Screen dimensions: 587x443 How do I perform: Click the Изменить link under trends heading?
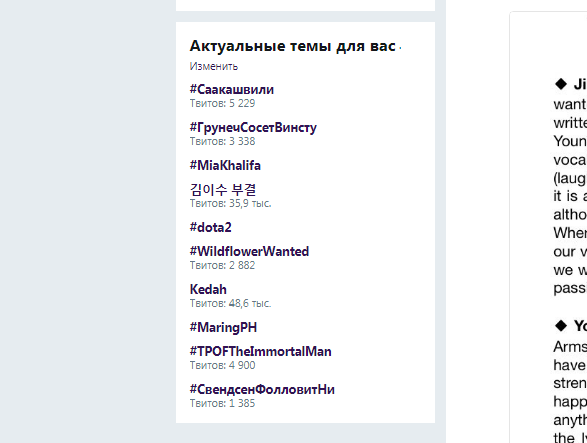pos(213,66)
